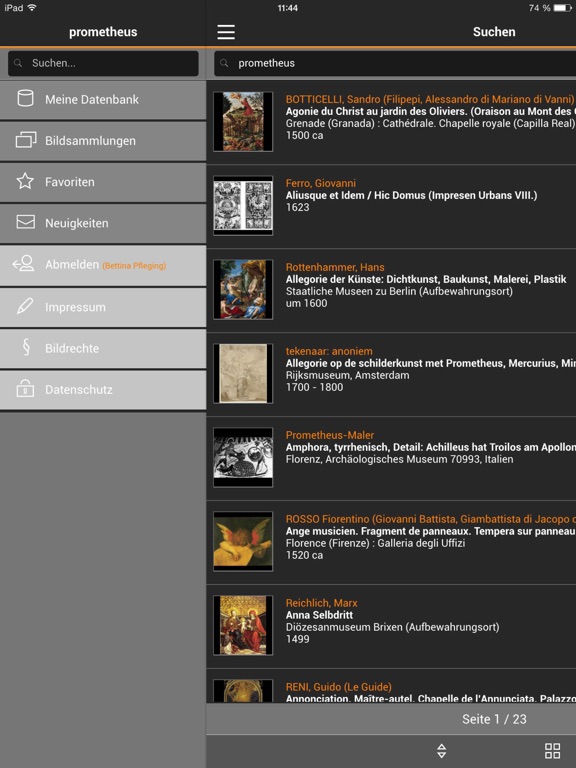Click Staatliche Museen zu Berlin text
The width and height of the screenshot is (576, 768).
tap(399, 291)
